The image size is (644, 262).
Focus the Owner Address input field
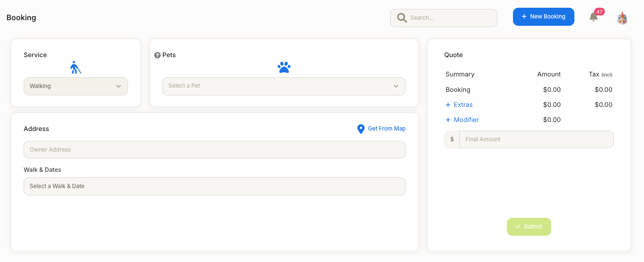[214, 150]
